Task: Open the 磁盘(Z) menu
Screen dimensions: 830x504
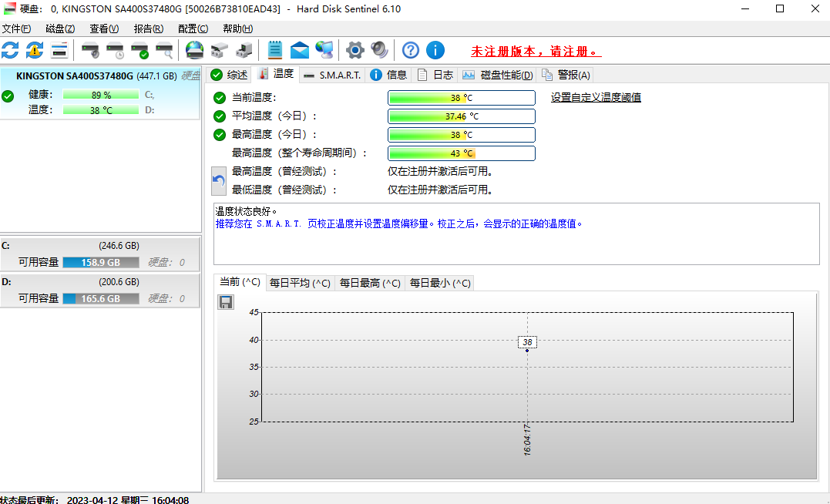Action: 62,29
